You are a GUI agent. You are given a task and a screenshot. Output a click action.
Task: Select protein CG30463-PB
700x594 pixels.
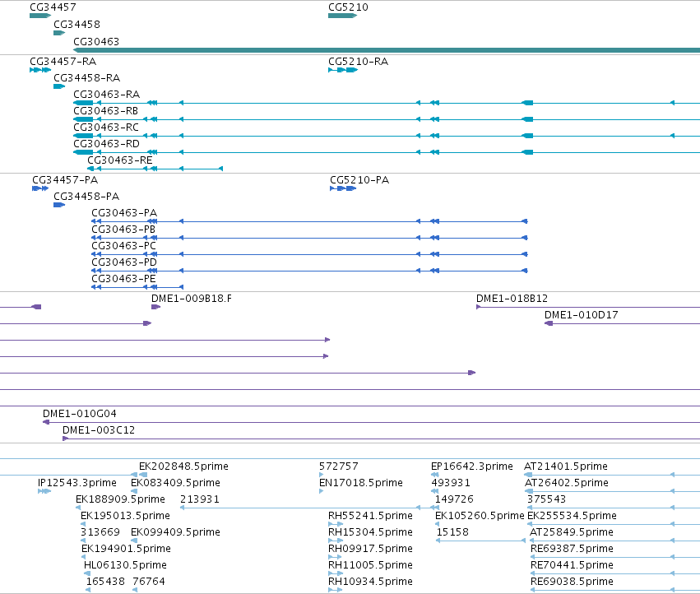(309, 238)
